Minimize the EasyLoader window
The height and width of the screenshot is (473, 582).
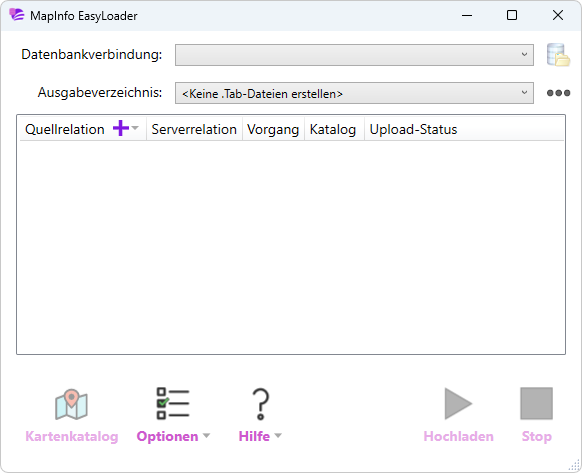(467, 15)
